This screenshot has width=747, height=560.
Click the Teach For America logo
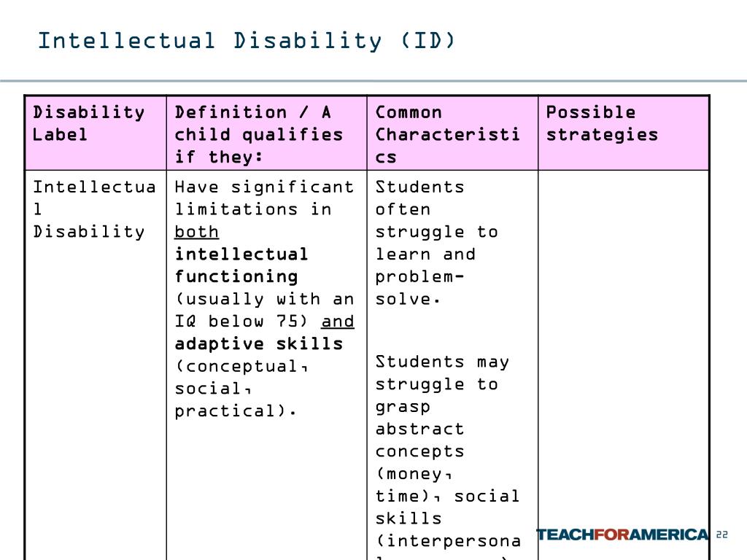[x=622, y=534]
